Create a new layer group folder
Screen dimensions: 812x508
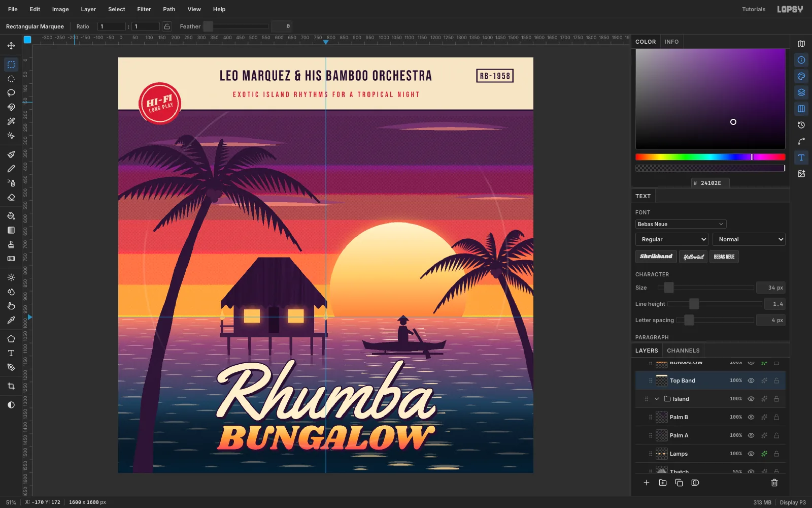(663, 483)
